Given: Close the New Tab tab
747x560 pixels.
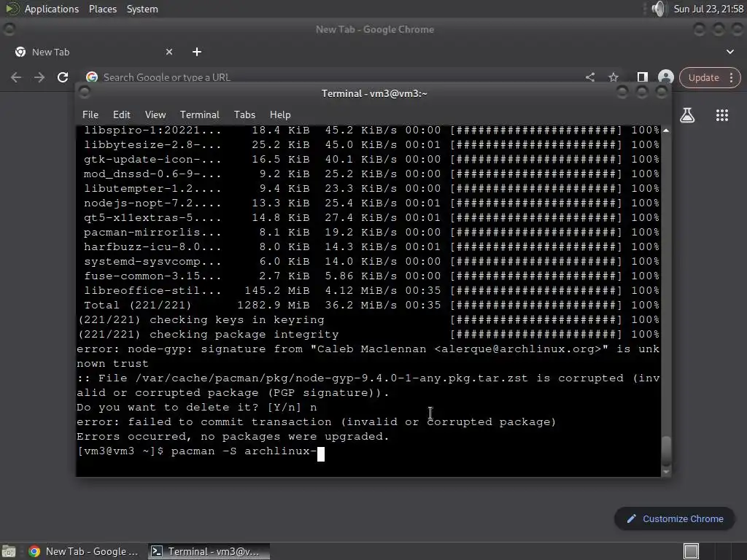Looking at the screenshot, I should (x=169, y=52).
